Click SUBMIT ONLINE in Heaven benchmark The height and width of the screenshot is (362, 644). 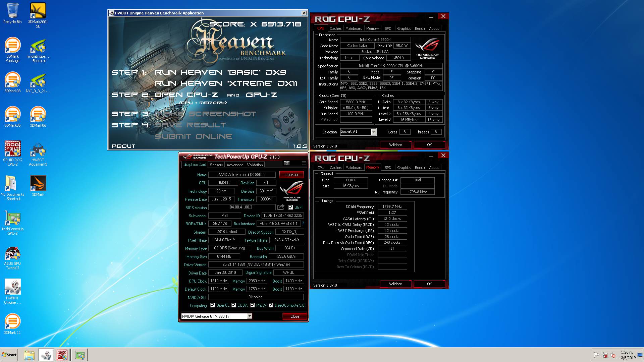(194, 136)
